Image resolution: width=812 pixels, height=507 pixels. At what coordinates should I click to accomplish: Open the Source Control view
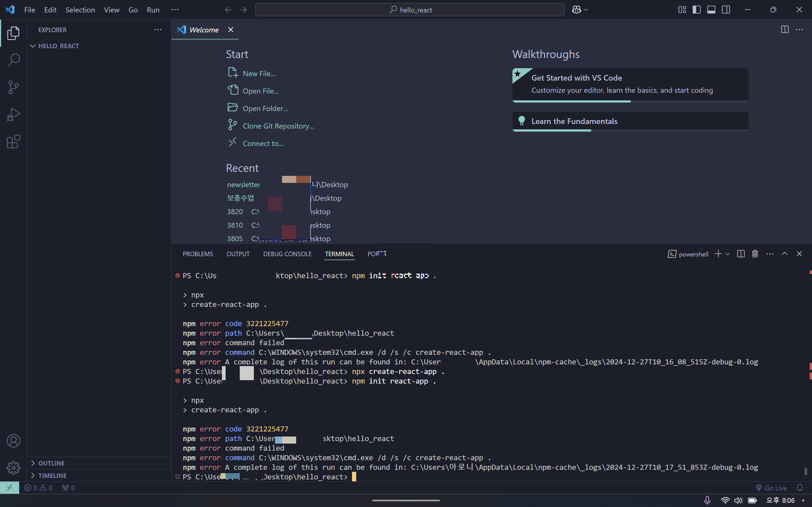tap(14, 87)
